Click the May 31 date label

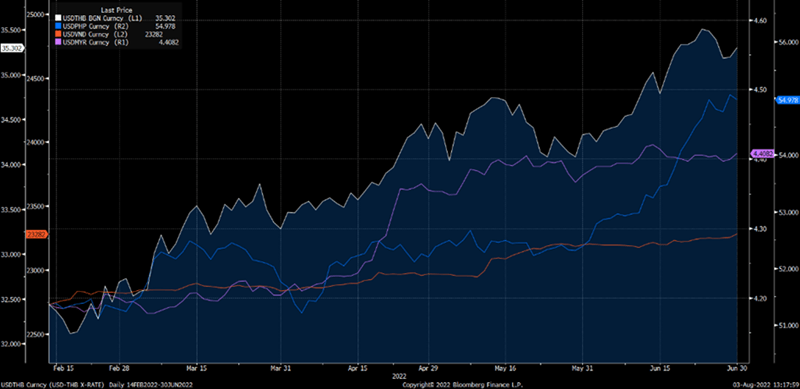coord(582,367)
